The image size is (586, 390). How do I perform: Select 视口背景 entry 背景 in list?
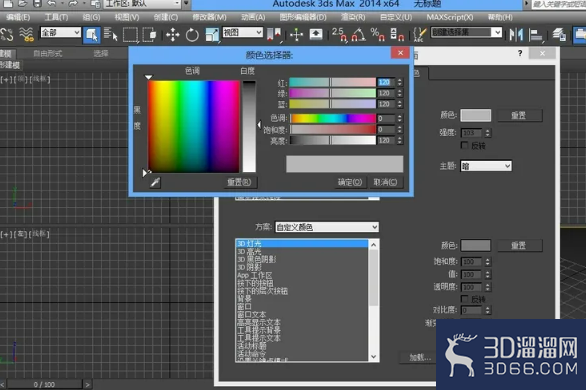[302, 299]
